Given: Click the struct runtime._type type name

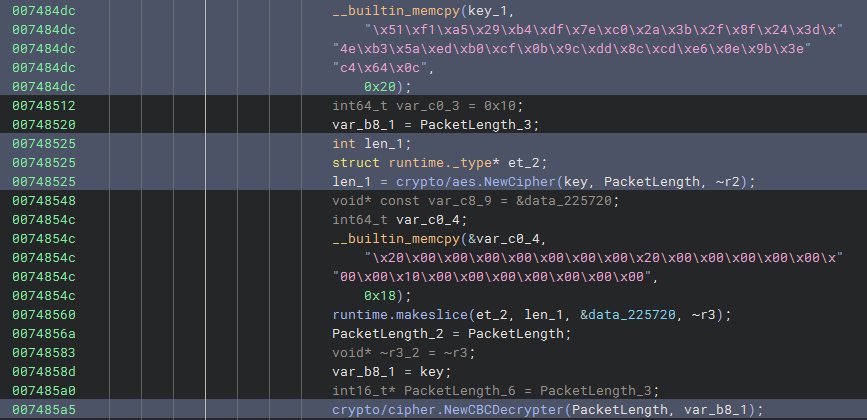Looking at the screenshot, I should pyautogui.click(x=429, y=162).
